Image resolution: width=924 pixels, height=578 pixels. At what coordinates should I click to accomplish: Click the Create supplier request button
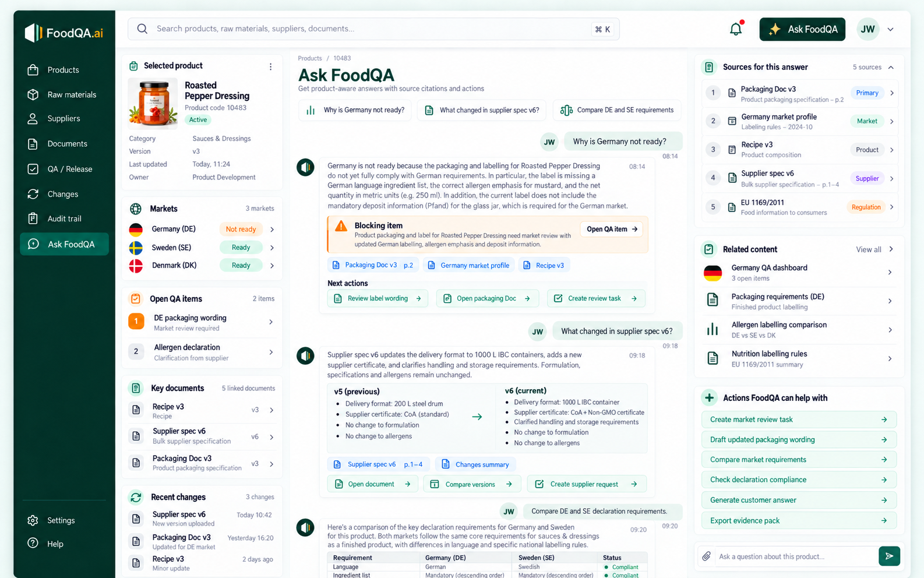(x=587, y=484)
